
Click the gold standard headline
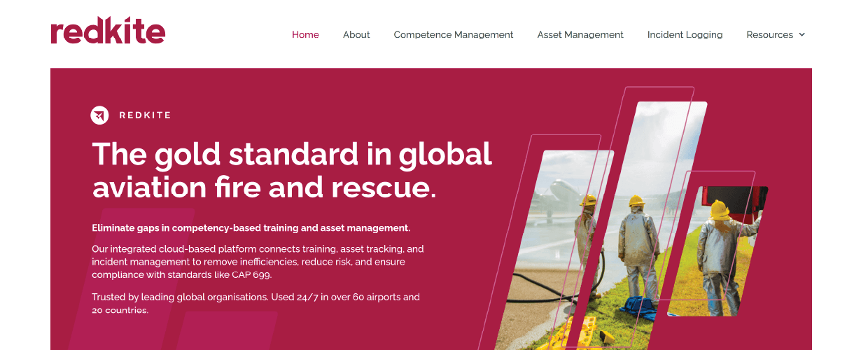tap(292, 170)
